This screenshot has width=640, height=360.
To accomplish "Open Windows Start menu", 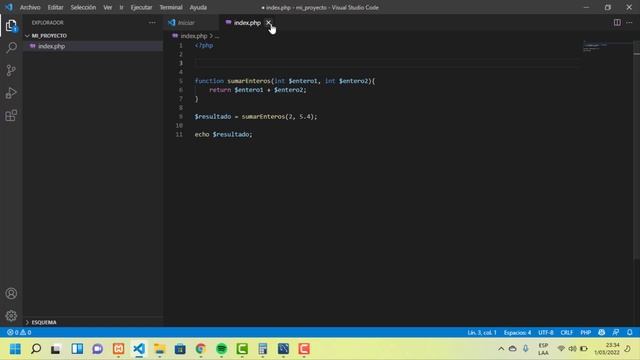I will point(15,349).
